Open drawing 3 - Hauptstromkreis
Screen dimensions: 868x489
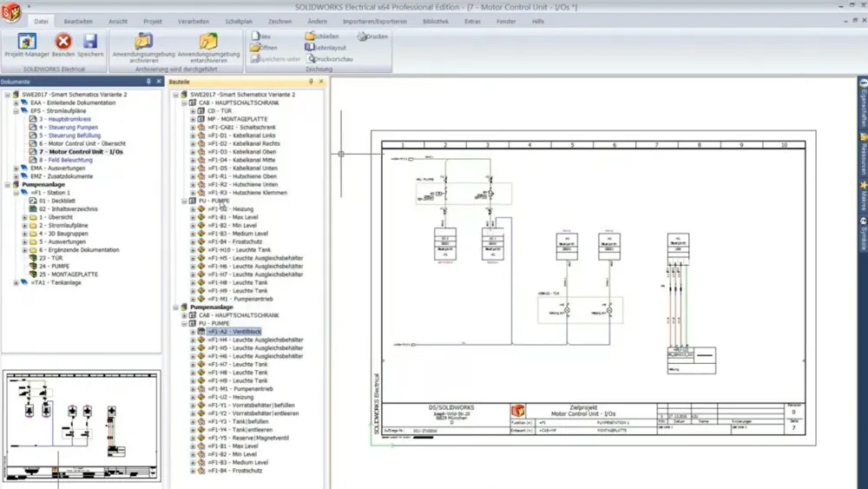(64, 119)
